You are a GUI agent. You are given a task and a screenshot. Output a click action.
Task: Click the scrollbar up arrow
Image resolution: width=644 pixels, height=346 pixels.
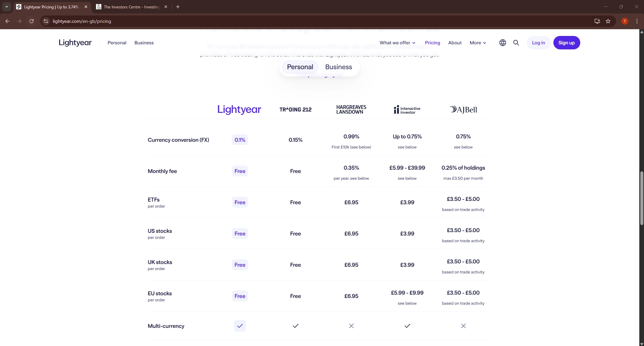[642, 32]
